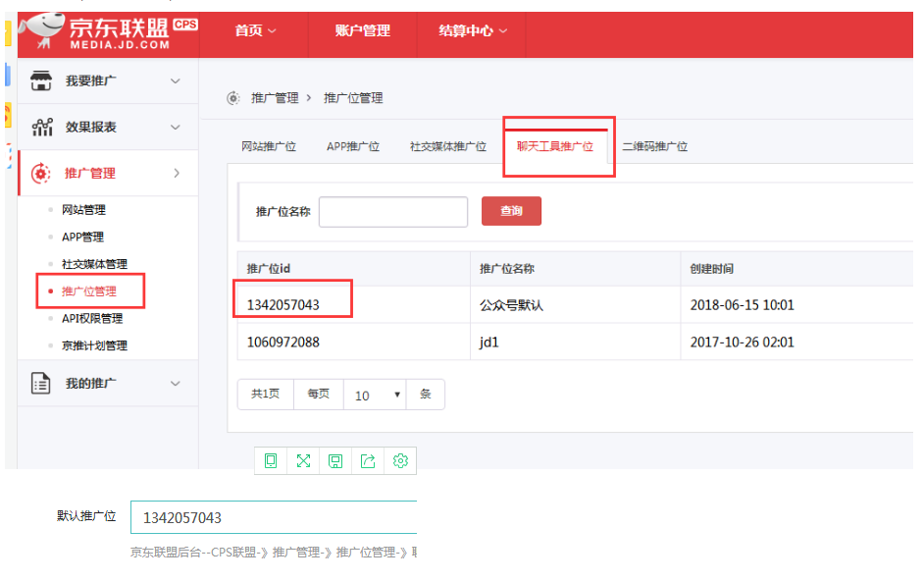Click the 推广管理 breadcrumb link
This screenshot has width=924, height=582.
coord(275,98)
